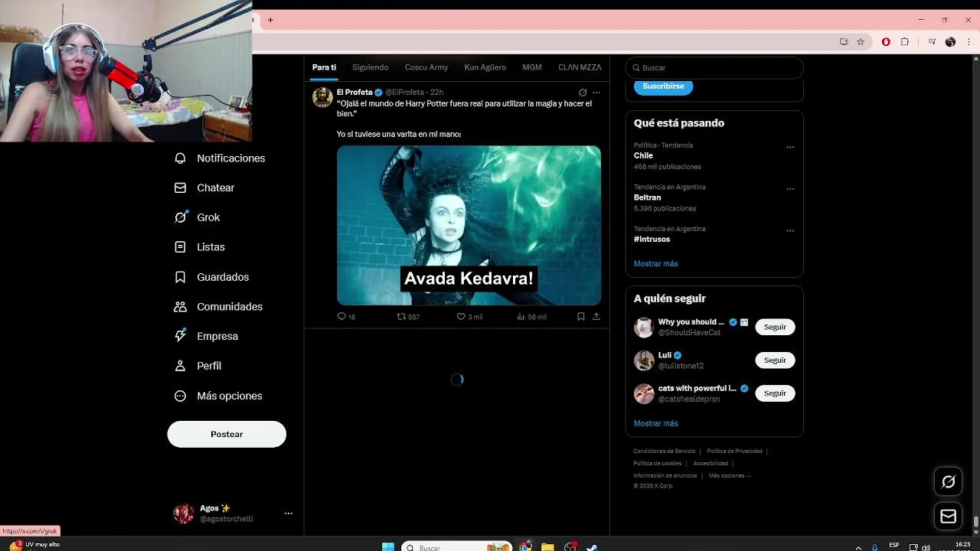Open the Grok icon in sidebar
This screenshot has width=980, height=551.
[x=180, y=217]
